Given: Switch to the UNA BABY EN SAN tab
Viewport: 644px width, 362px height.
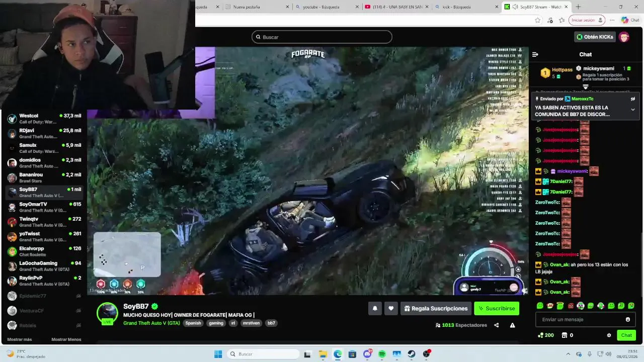Looking at the screenshot, I should tap(396, 7).
